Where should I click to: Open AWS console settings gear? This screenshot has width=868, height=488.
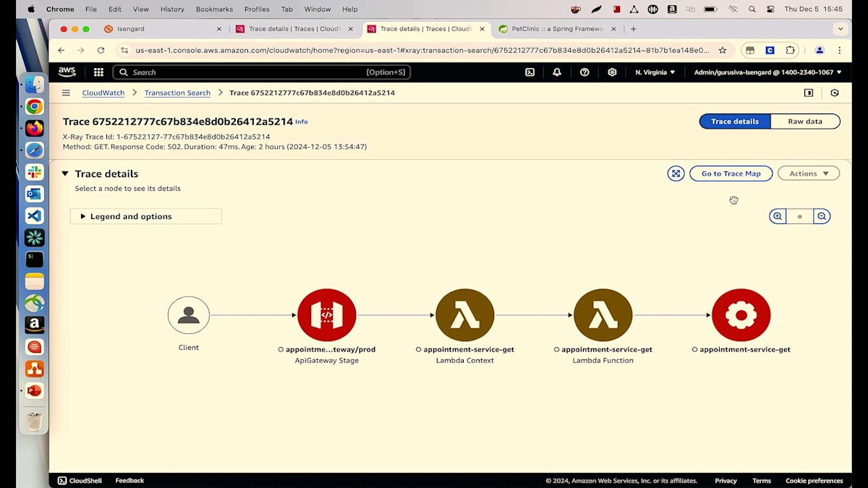point(612,72)
